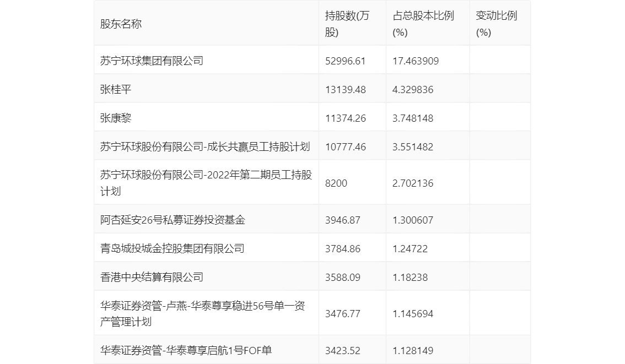Click the 变动比例(%) column header

tap(496, 24)
